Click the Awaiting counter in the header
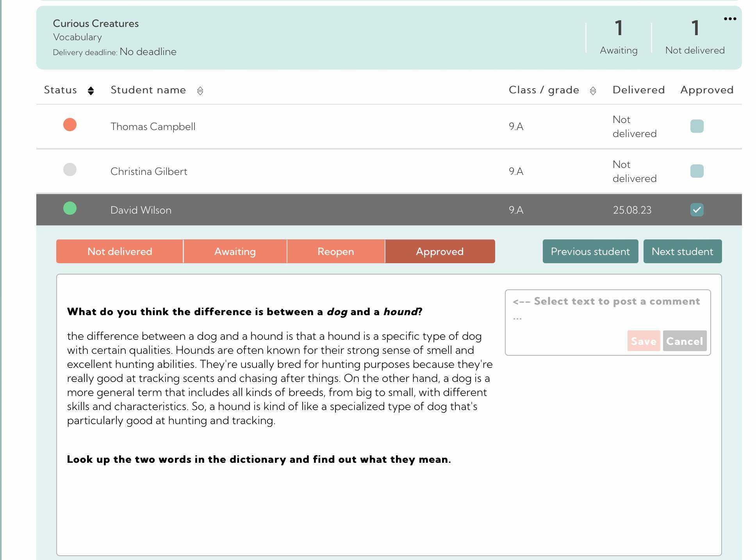The width and height of the screenshot is (756, 560). tap(618, 37)
